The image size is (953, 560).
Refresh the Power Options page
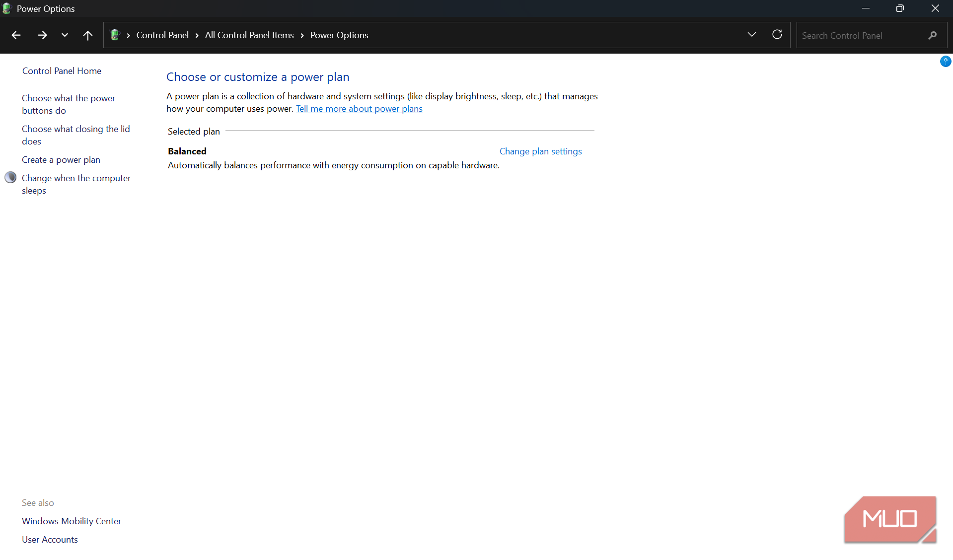pyautogui.click(x=777, y=35)
